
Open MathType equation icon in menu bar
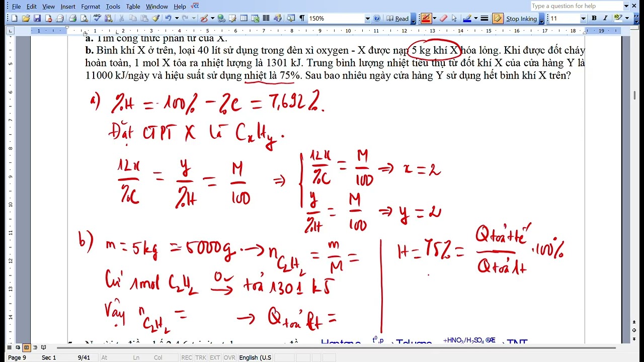point(195,6)
